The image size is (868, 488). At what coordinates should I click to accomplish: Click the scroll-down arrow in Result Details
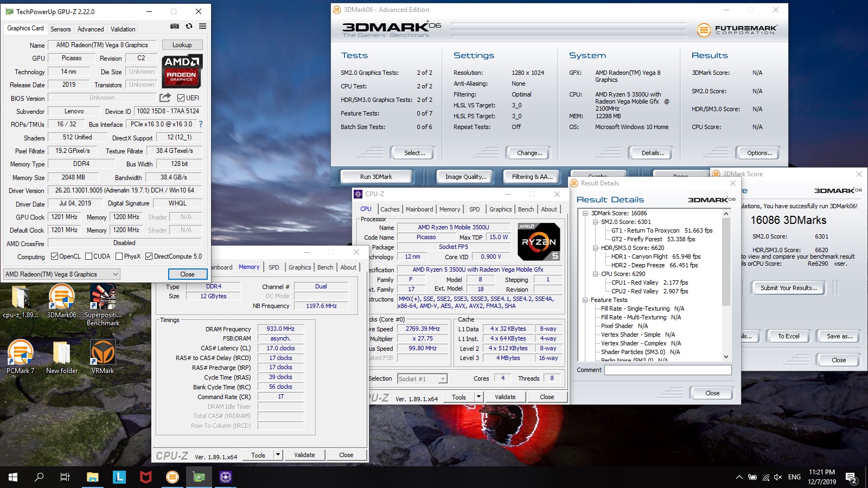[726, 357]
